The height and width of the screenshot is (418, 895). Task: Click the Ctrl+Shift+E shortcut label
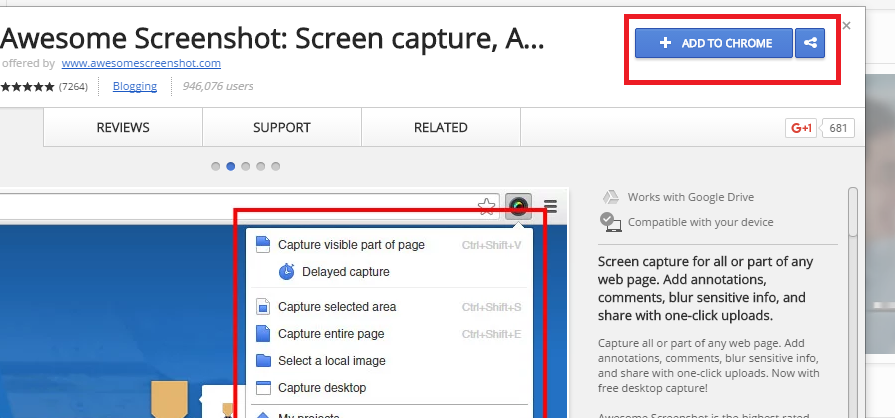(x=491, y=334)
